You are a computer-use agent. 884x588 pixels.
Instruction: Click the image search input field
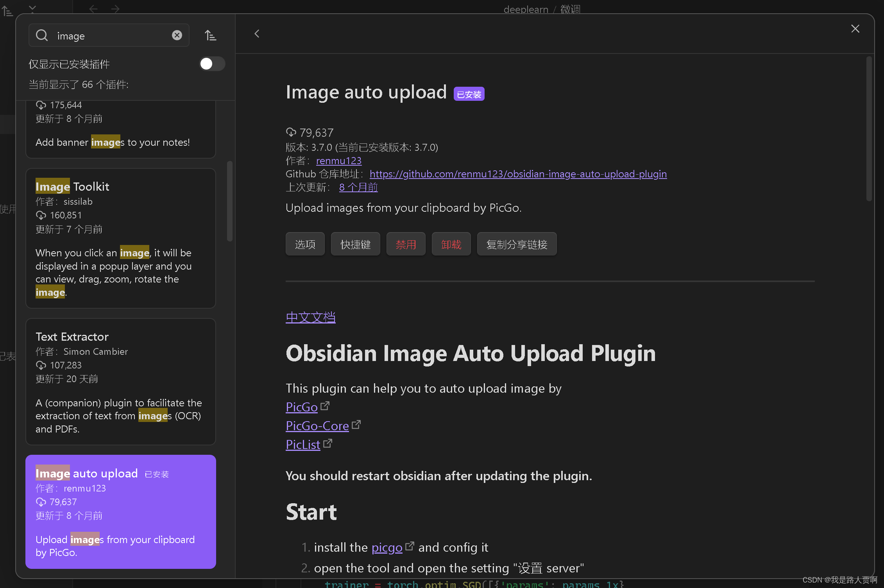(x=109, y=36)
